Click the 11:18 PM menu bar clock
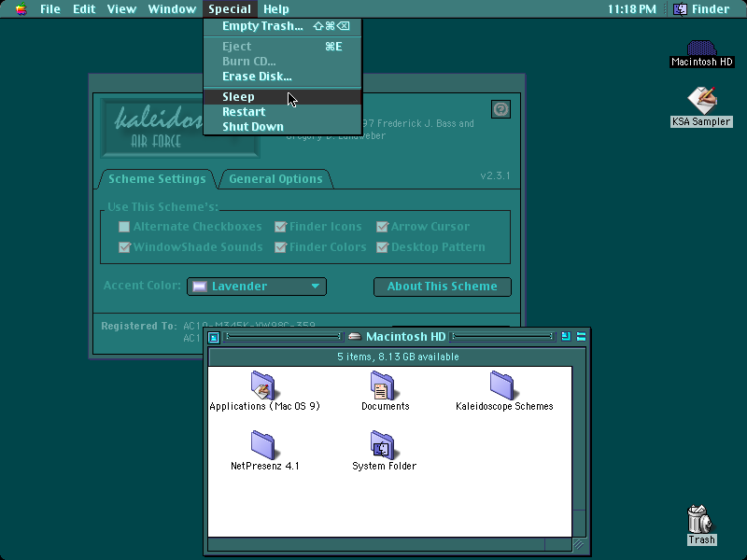This screenshot has height=560, width=747. (632, 9)
